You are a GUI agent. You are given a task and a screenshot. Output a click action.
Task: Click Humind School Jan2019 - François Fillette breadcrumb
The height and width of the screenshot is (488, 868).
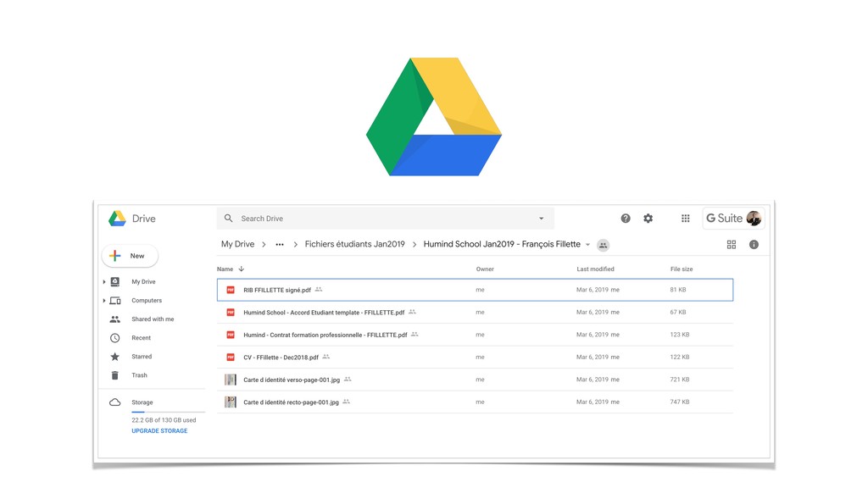(x=502, y=244)
